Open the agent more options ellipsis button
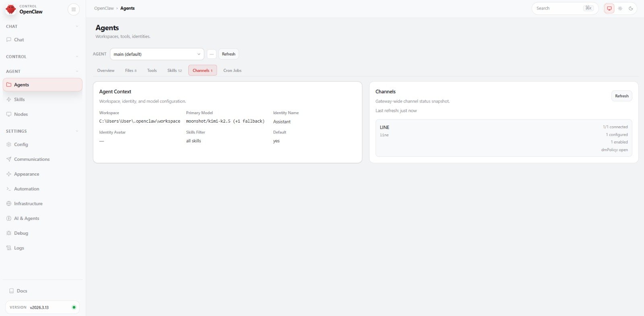 pyautogui.click(x=212, y=54)
